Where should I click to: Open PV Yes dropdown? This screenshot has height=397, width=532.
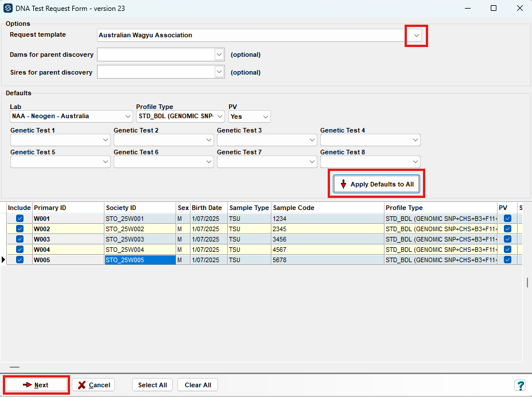(265, 116)
